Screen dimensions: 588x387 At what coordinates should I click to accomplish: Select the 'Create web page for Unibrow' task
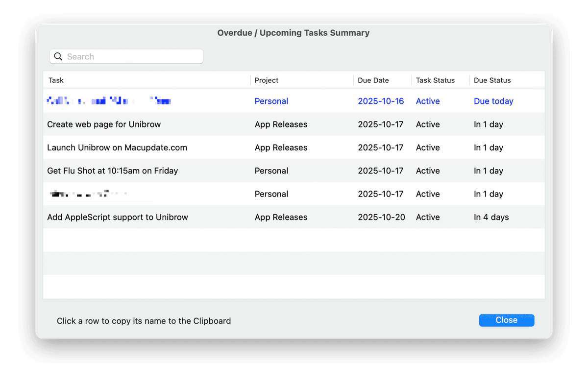tap(104, 124)
